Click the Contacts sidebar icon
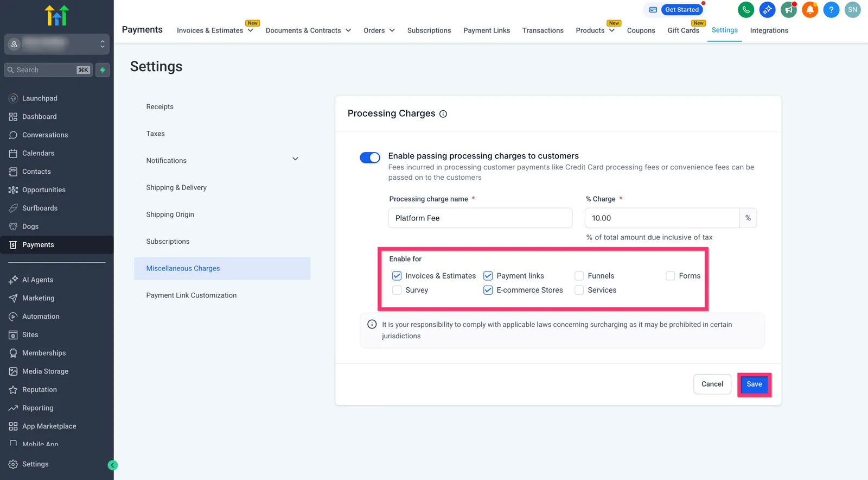Viewport: 868px width, 480px height. click(14, 172)
